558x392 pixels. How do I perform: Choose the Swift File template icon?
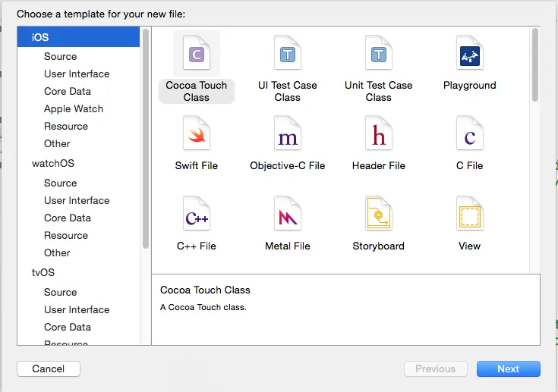pos(196,136)
